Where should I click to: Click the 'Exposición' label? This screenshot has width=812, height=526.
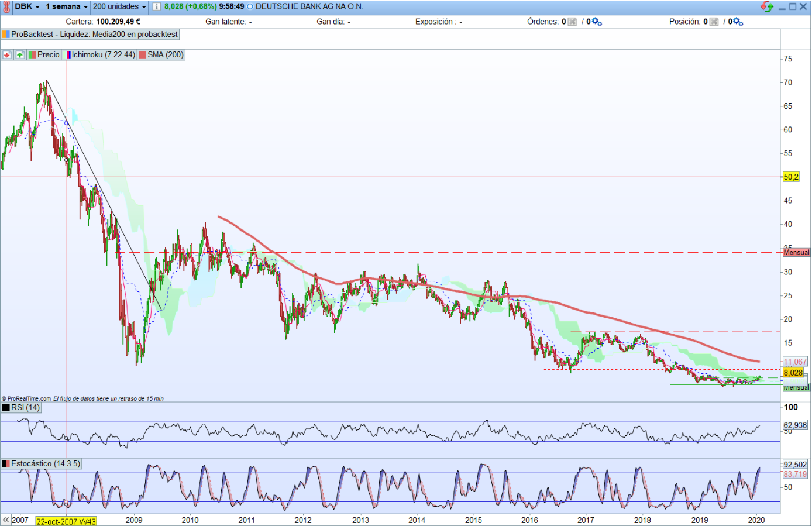(x=436, y=22)
